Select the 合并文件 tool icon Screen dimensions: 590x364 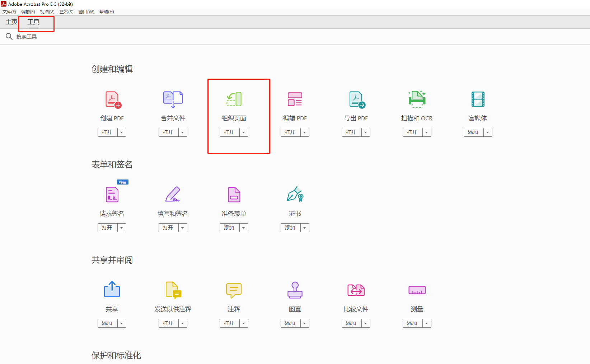point(173,99)
